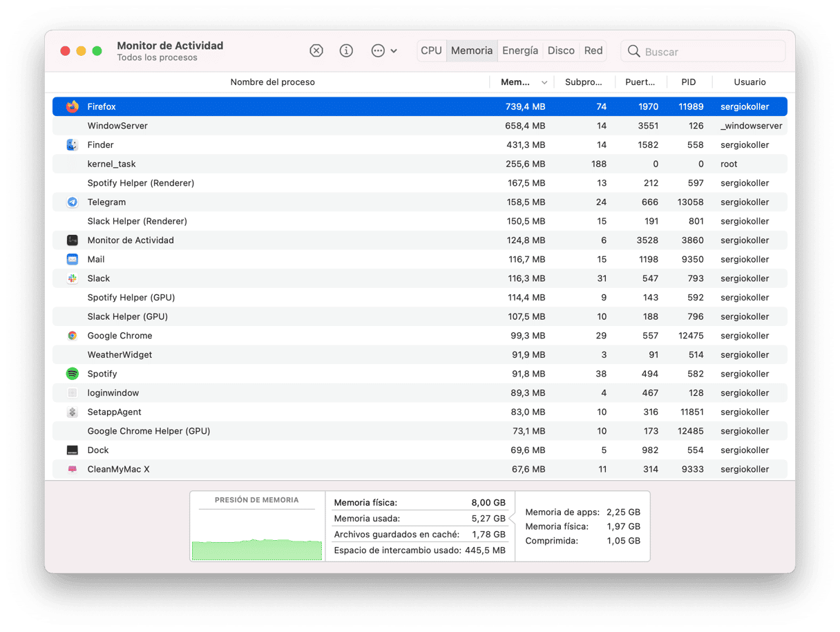Viewport: 840px width, 632px height.
Task: Click Archivos guardados en caché value 1,78 GB
Action: click(x=489, y=535)
